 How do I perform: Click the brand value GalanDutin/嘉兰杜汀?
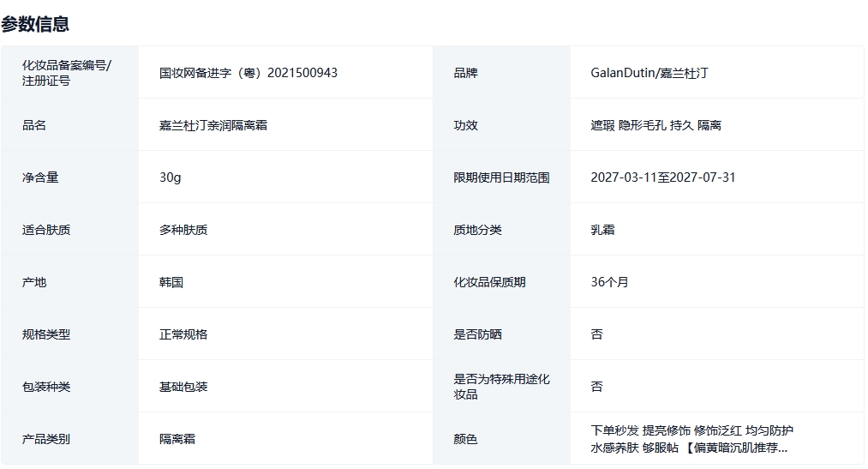coord(650,73)
